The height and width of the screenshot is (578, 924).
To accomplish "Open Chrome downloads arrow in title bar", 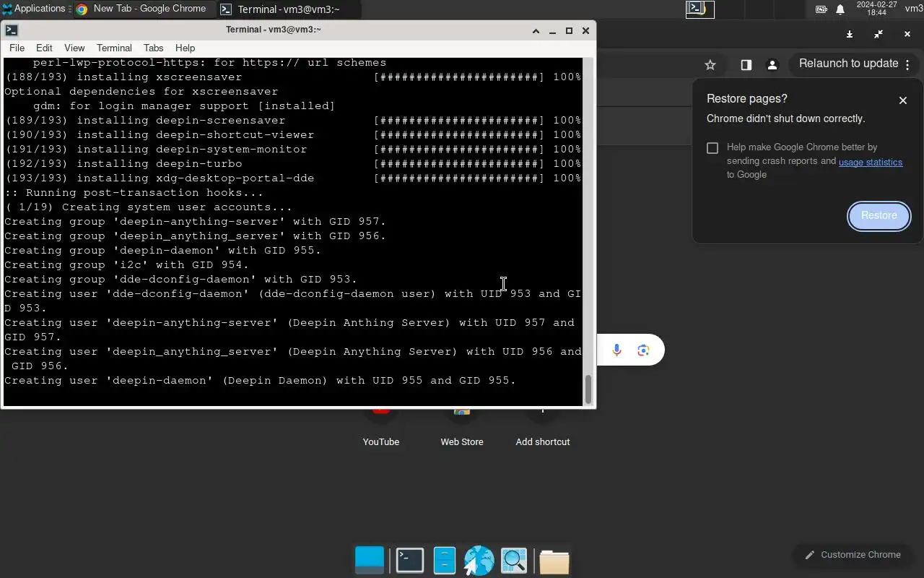I will tap(850, 34).
